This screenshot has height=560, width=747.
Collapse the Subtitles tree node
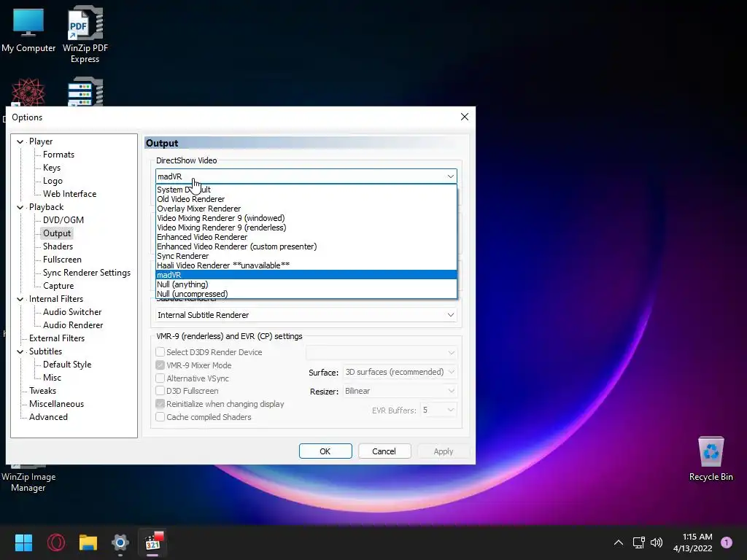point(20,351)
